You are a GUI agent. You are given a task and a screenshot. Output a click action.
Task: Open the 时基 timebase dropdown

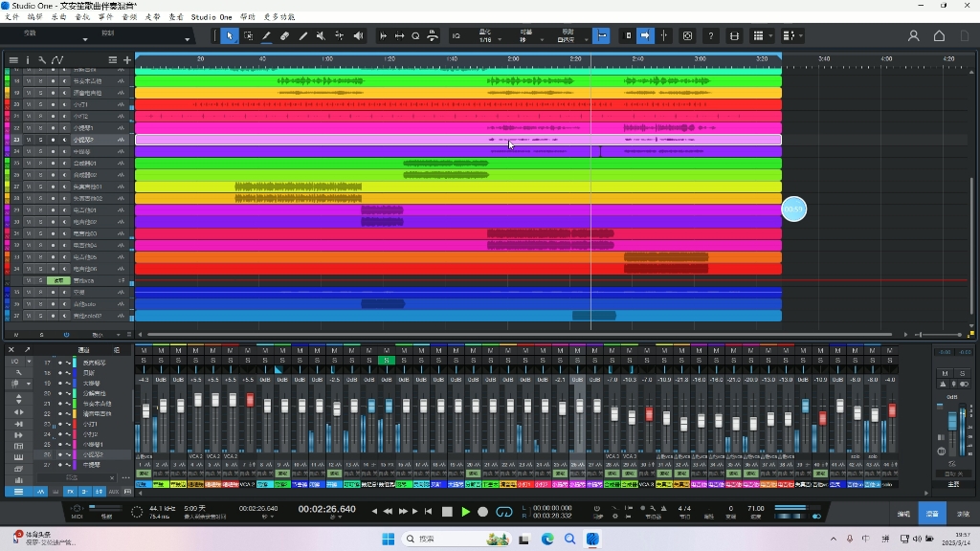542,40
